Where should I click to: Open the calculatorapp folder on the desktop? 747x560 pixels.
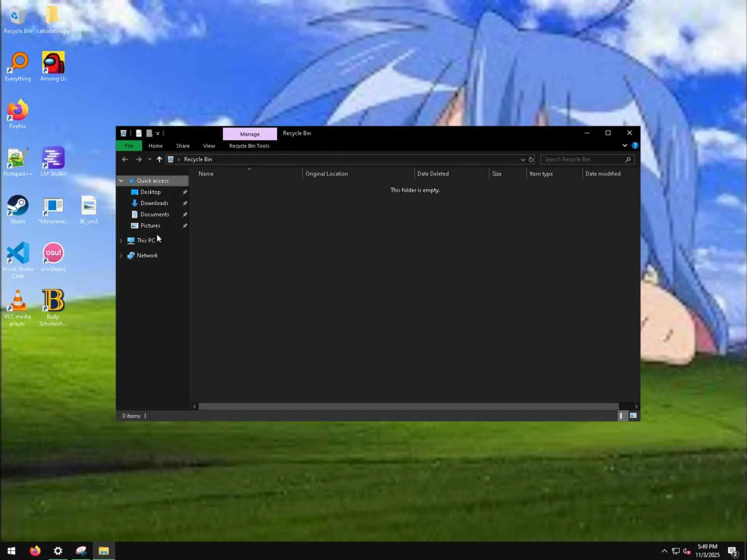tap(53, 20)
